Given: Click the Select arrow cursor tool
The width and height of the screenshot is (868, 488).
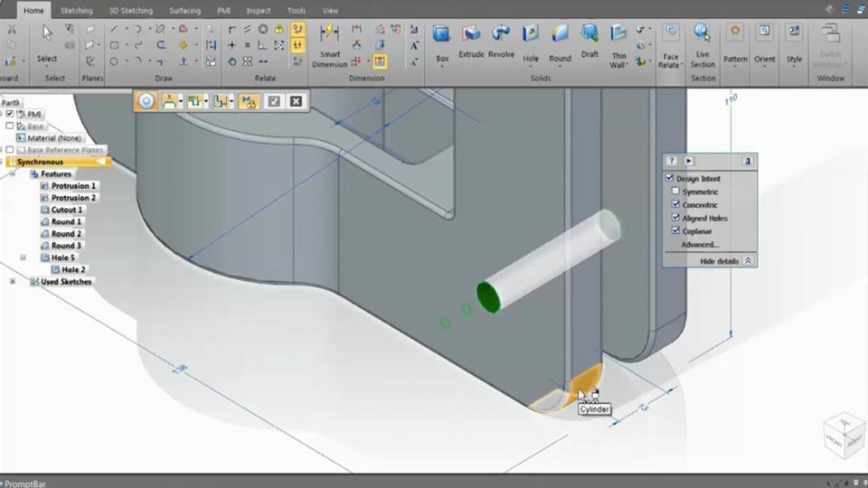Looking at the screenshot, I should coord(46,42).
